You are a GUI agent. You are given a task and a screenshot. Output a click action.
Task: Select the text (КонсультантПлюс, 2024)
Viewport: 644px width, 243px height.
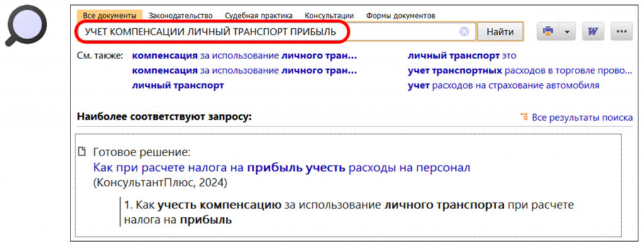160,183
